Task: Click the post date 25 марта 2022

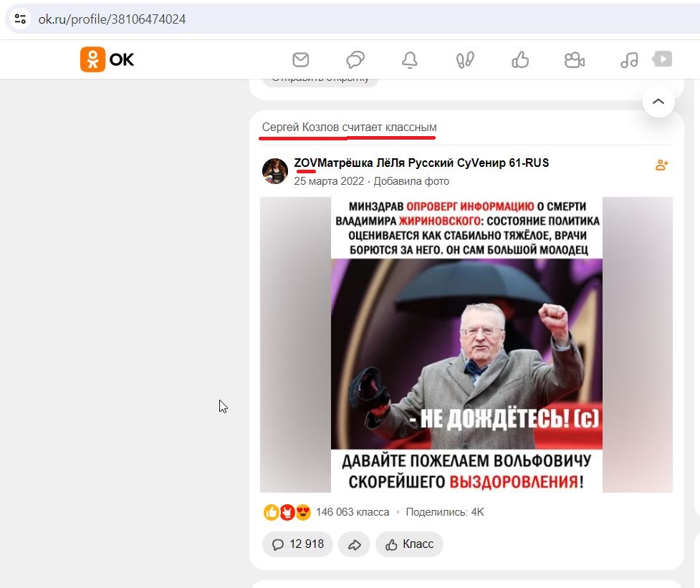Action: pos(329,181)
